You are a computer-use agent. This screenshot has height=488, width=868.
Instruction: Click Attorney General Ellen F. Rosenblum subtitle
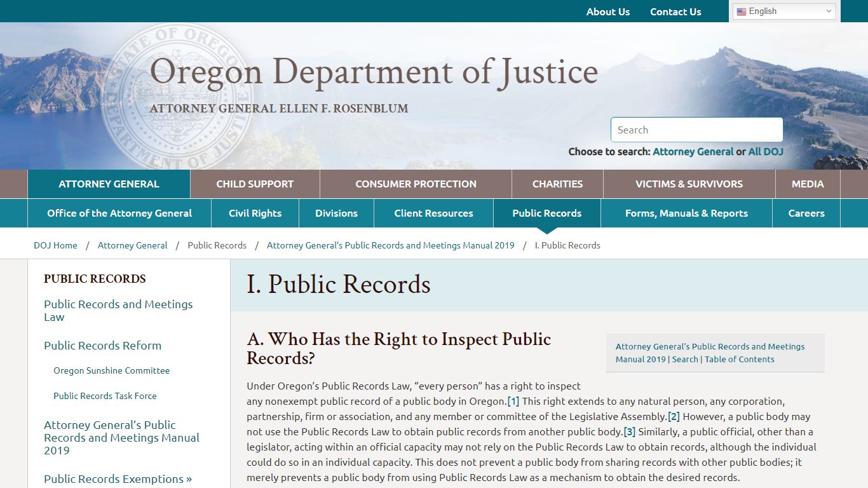pyautogui.click(x=279, y=109)
